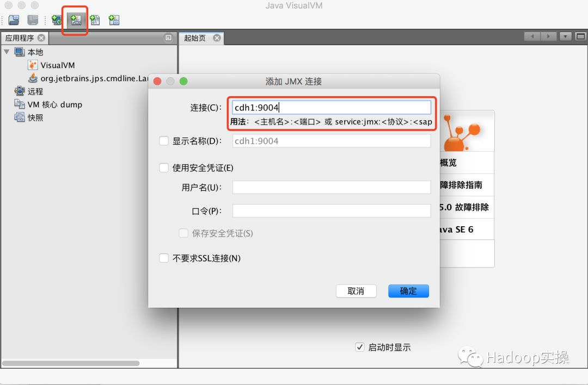The height and width of the screenshot is (385, 588).
Task: Select 远程 node in the tree
Action: [35, 91]
